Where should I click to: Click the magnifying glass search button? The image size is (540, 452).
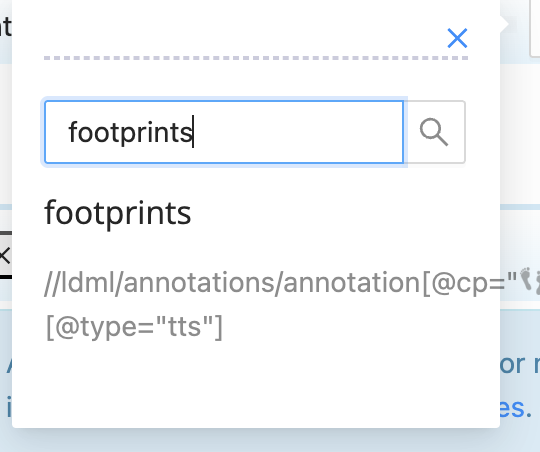pyautogui.click(x=434, y=132)
